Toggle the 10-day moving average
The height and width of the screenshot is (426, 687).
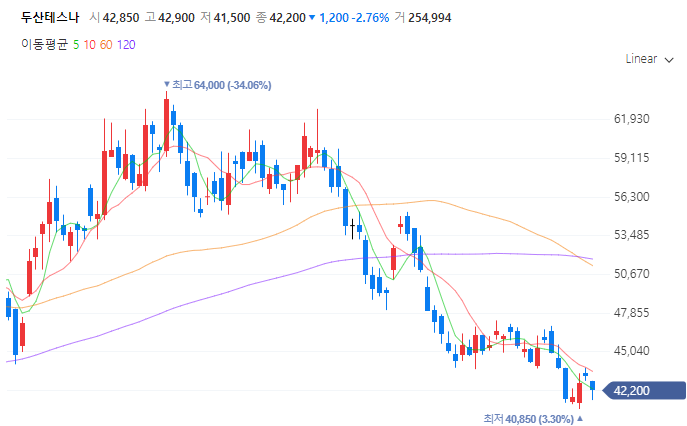[89, 45]
